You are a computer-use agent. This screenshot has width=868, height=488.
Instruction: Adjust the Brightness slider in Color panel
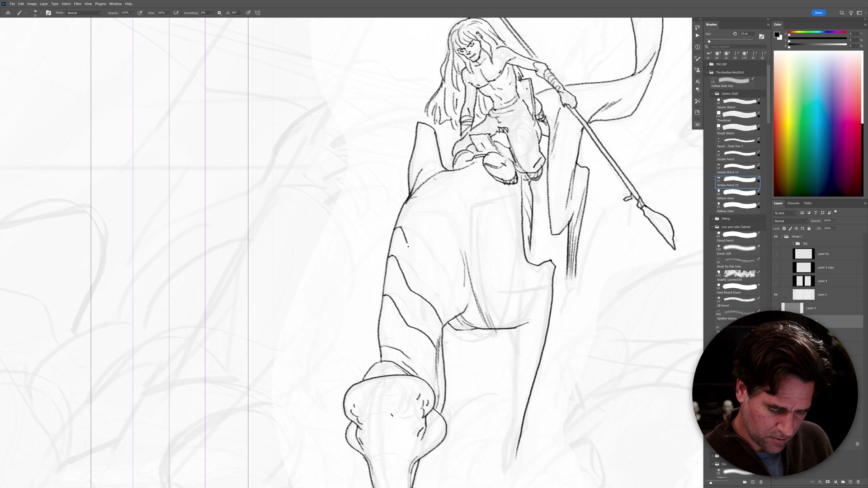(818, 45)
